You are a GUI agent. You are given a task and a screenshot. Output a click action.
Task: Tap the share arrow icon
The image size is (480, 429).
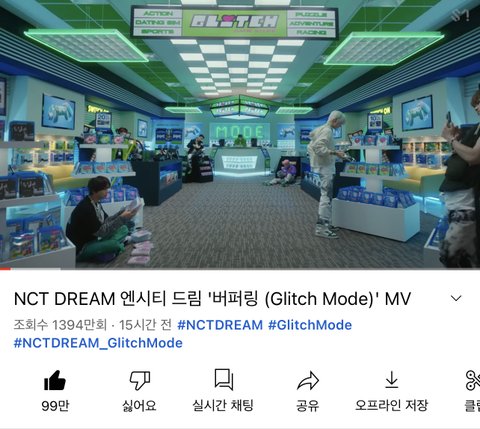308,380
